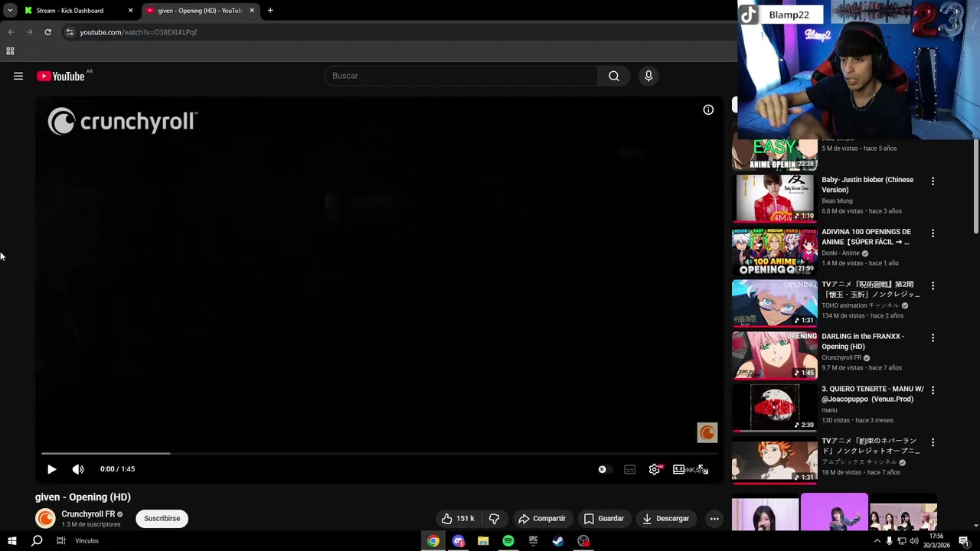Open Steam from the taskbar

(558, 541)
